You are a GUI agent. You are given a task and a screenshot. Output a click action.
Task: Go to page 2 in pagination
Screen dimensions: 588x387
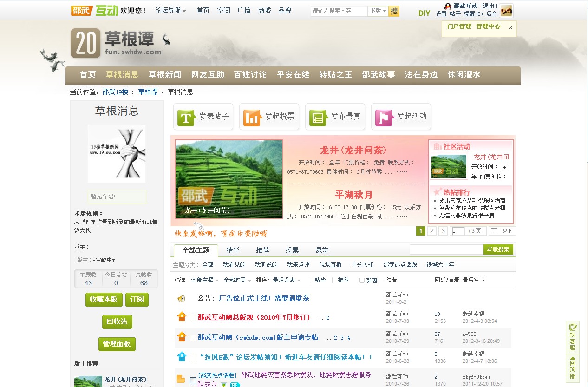[432, 231]
